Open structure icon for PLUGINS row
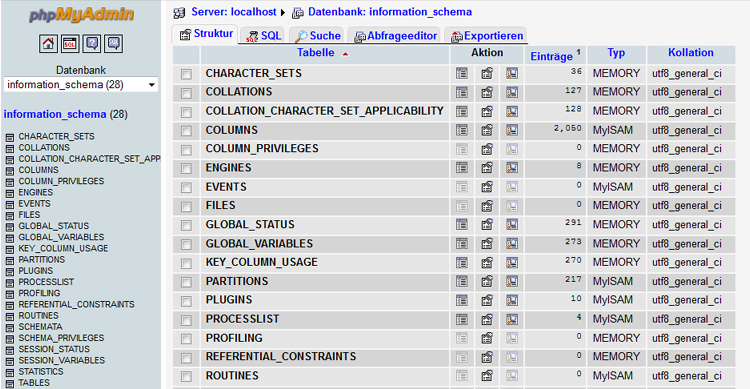 [487, 300]
